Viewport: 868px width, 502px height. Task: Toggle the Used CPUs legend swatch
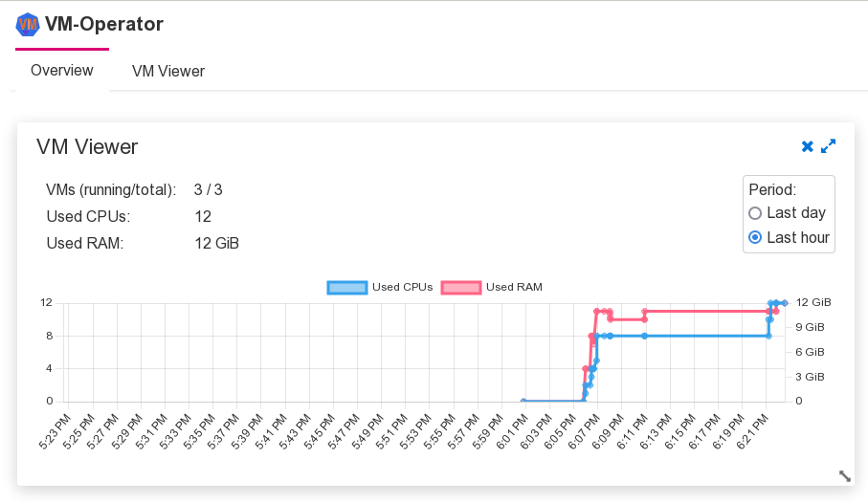[x=347, y=287]
